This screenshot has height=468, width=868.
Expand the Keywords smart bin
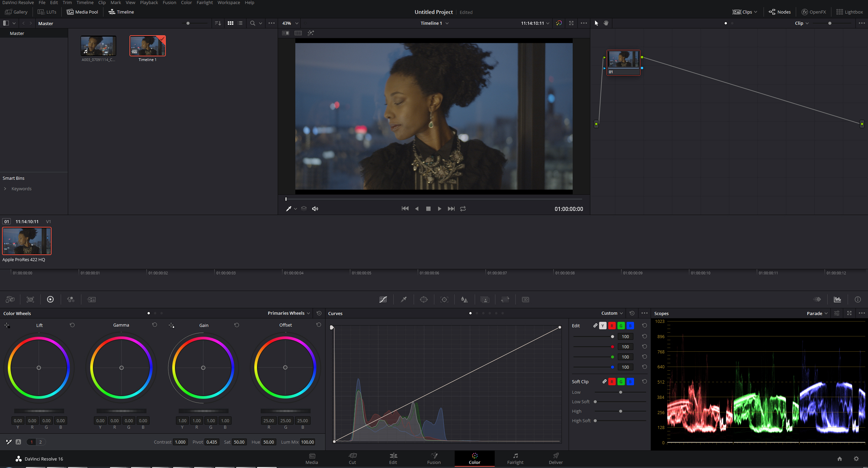coord(5,189)
